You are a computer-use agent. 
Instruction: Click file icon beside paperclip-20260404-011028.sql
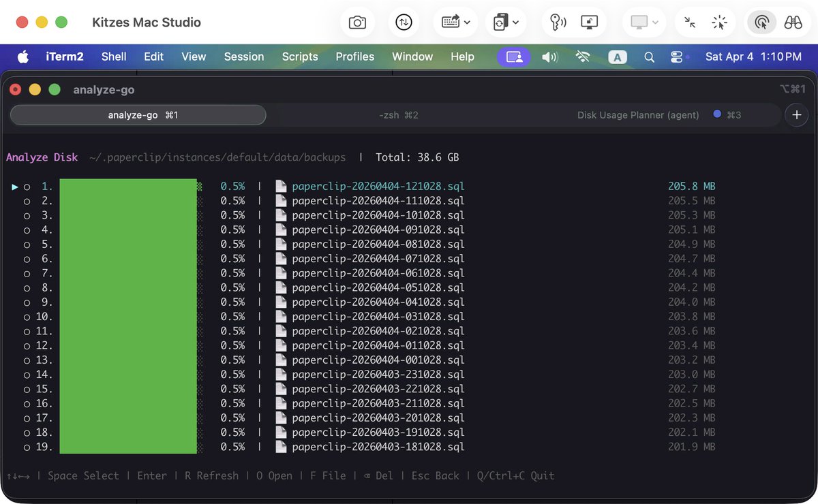(281, 346)
